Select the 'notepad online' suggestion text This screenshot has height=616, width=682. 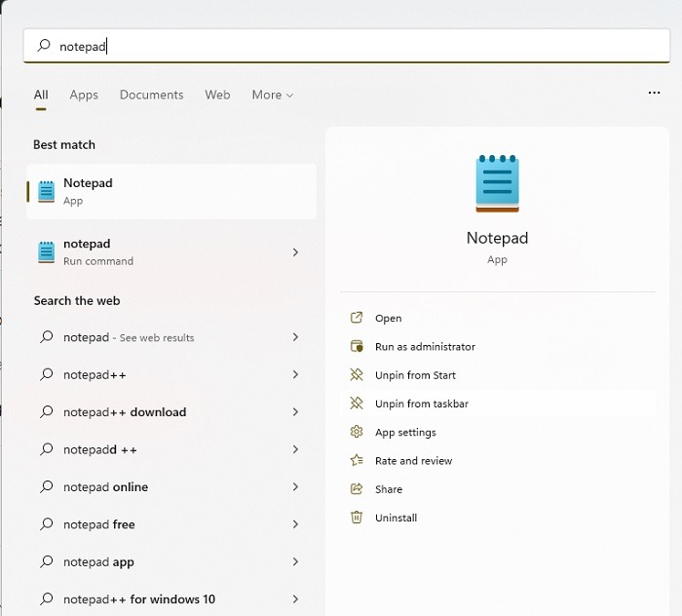tap(105, 486)
